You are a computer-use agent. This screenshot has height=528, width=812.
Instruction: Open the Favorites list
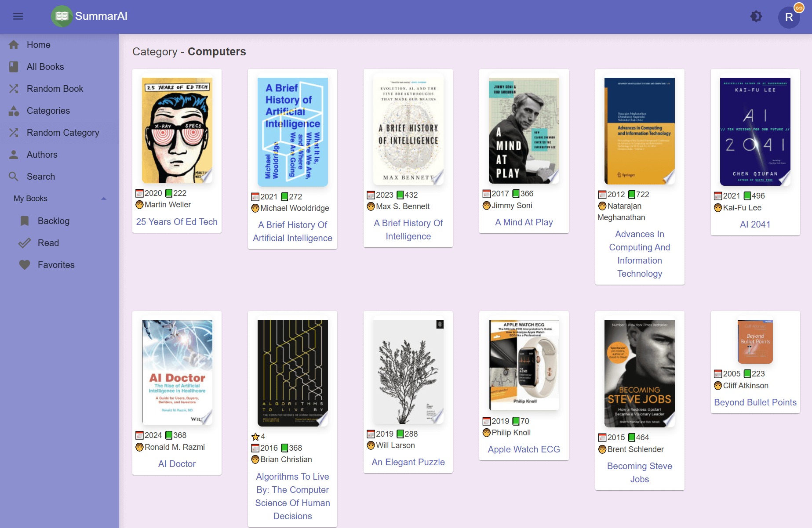tap(59, 265)
